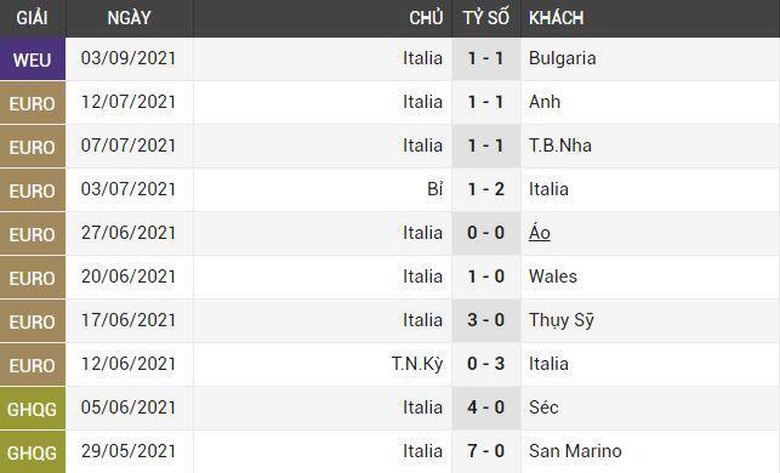Click the date 12/07/2021
The height and width of the screenshot is (473, 780).
tap(128, 102)
